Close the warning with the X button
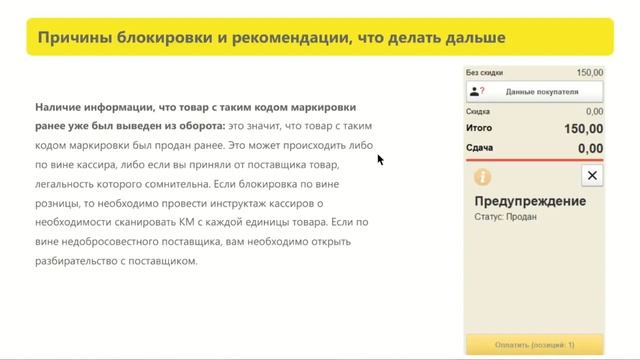640x360 pixels. (x=592, y=176)
